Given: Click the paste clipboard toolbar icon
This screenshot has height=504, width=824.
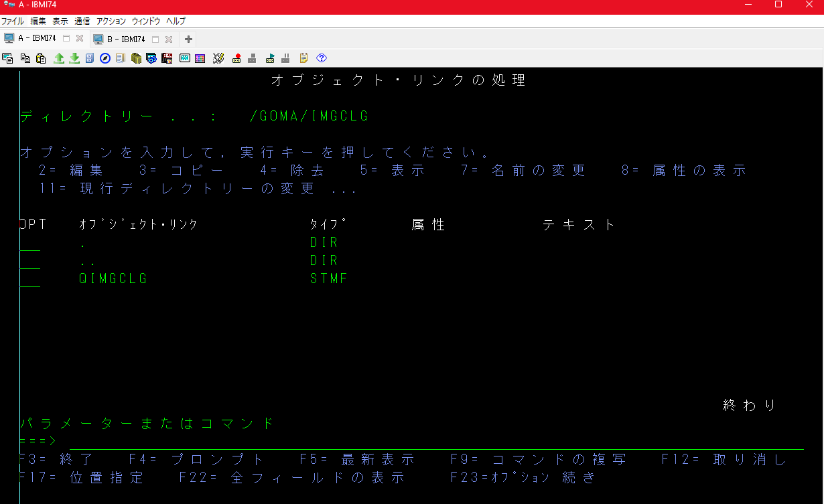Looking at the screenshot, I should tap(42, 58).
